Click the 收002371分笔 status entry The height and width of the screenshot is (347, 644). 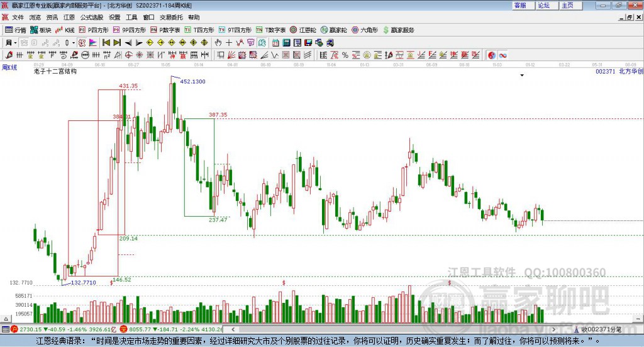click(x=597, y=329)
